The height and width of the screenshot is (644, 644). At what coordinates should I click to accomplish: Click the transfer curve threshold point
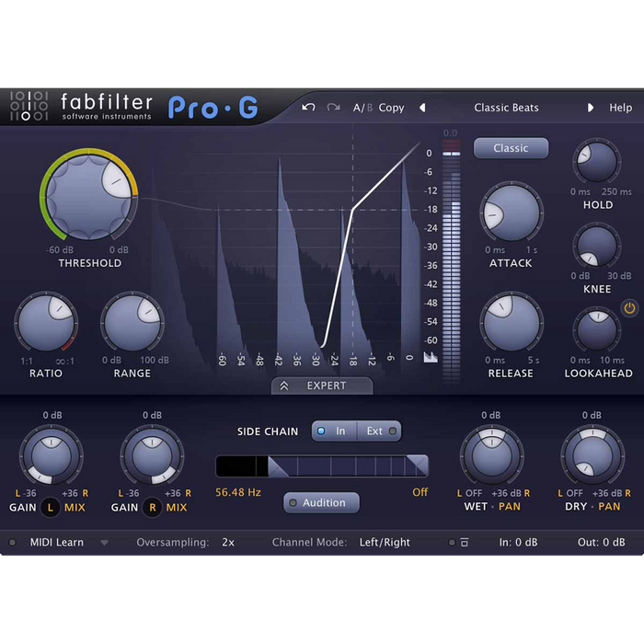click(352, 210)
